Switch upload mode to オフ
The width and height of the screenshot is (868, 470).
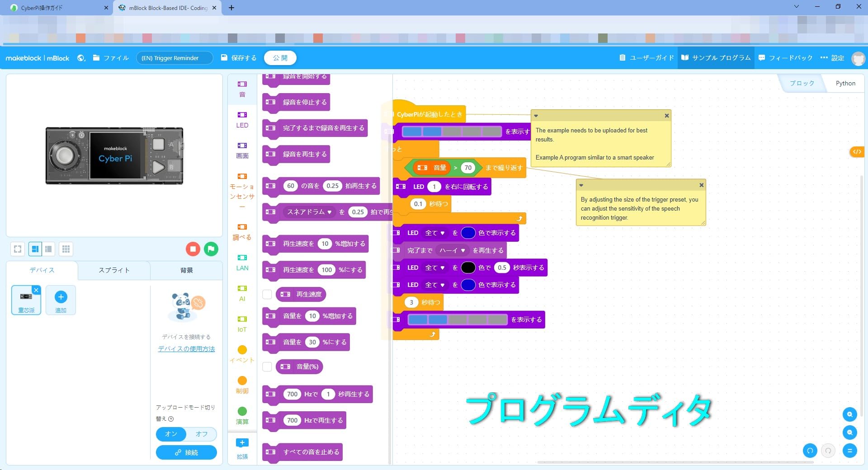click(201, 434)
